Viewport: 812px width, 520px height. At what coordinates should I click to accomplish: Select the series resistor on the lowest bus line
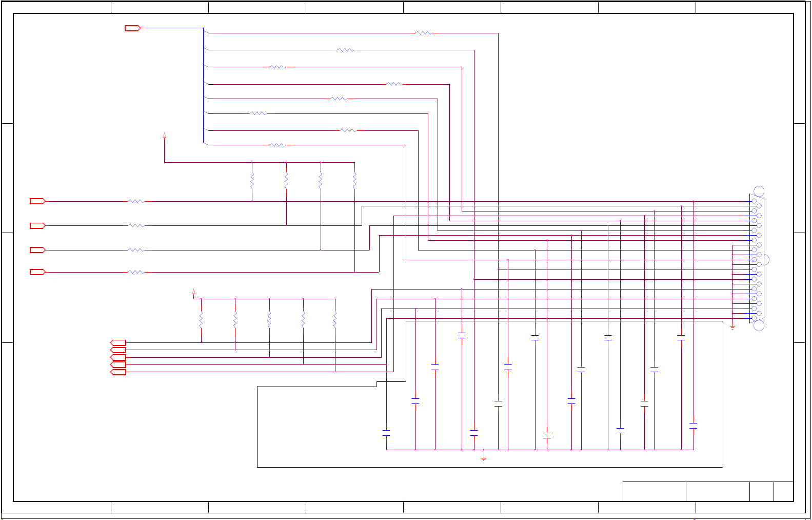point(278,145)
